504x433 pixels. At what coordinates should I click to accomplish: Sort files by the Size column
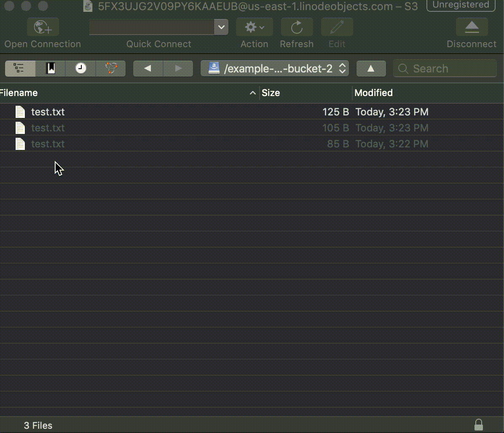pyautogui.click(x=305, y=93)
